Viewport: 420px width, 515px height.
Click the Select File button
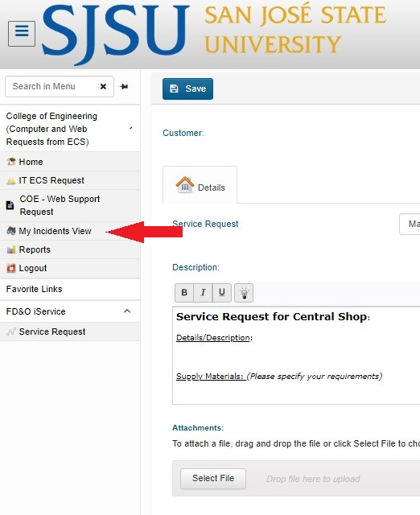[213, 479]
